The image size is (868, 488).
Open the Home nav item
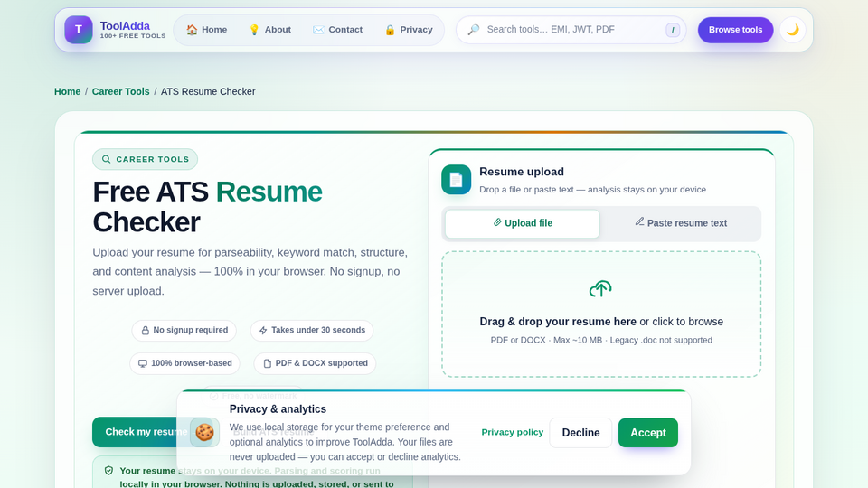click(206, 30)
